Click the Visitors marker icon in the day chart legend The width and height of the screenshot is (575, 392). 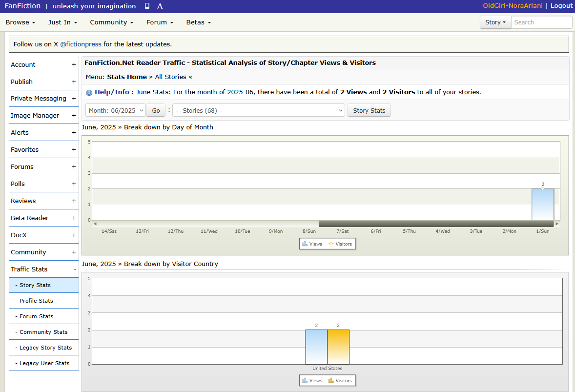[331, 244]
